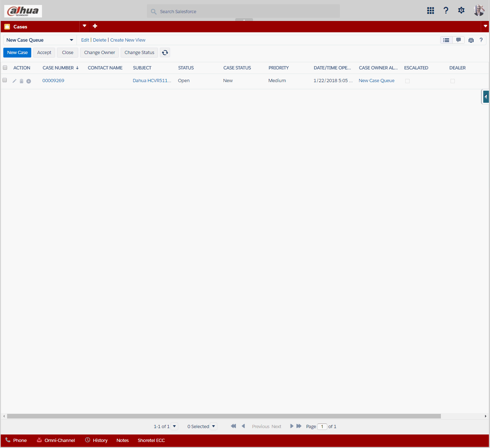Expand the collapsed right sidebar arrow
This screenshot has height=448, width=490.
point(486,97)
